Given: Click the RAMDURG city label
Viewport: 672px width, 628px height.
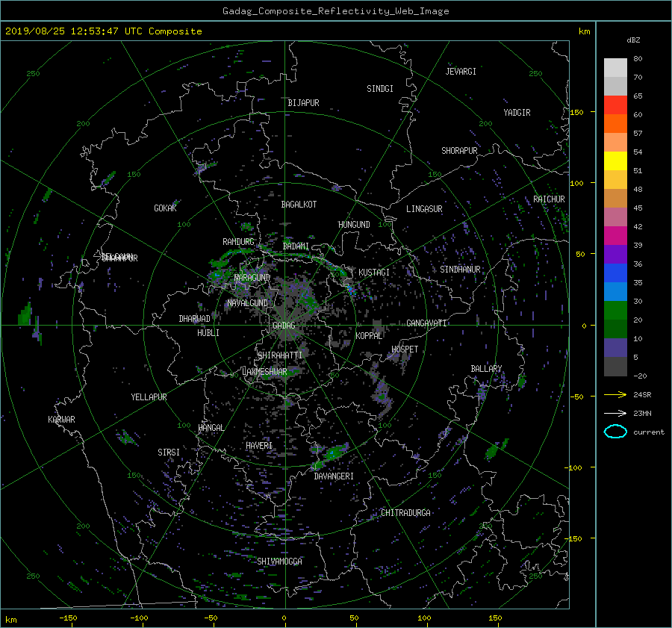Looking at the screenshot, I should point(238,242).
